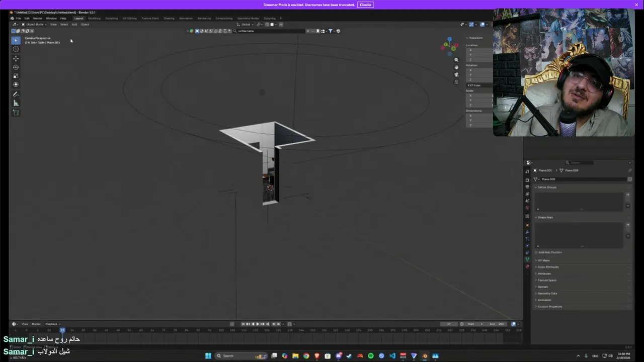This screenshot has height=362, width=644.
Task: Click the zoom magnifier viewport icon
Action: (456, 60)
